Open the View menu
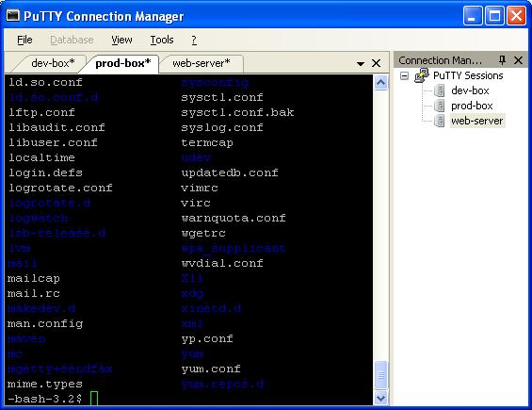 (x=121, y=40)
